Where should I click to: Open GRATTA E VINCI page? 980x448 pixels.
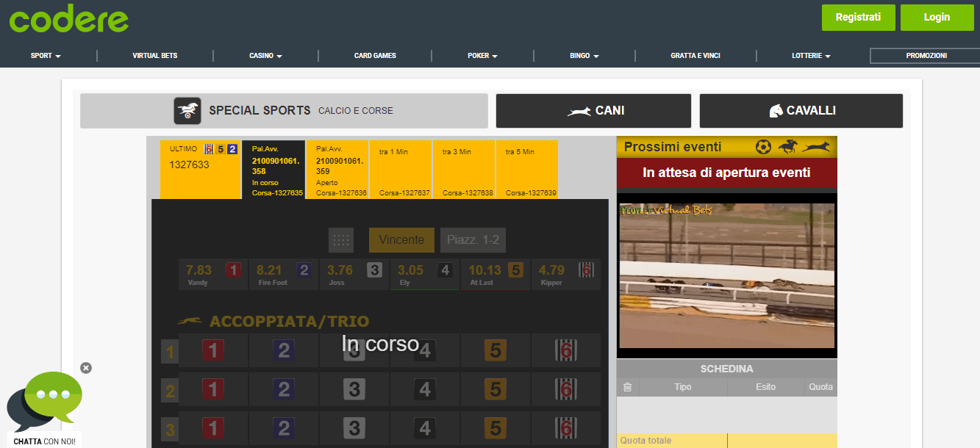coord(695,56)
